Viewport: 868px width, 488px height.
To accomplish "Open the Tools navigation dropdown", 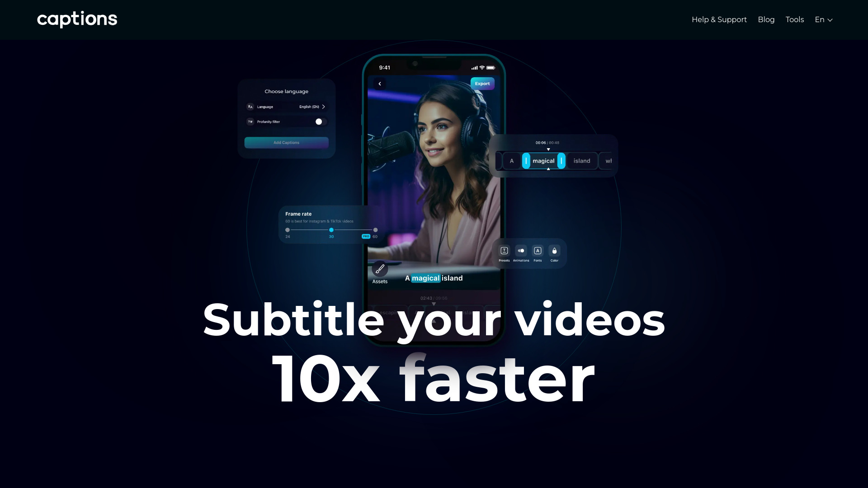I will pyautogui.click(x=795, y=20).
